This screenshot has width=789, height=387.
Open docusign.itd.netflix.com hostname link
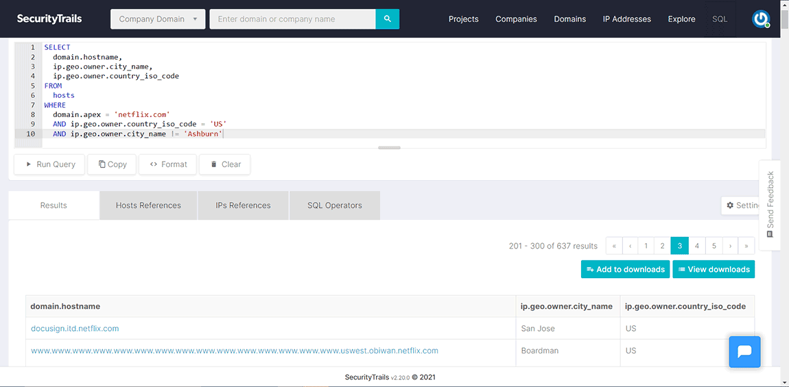(x=75, y=328)
